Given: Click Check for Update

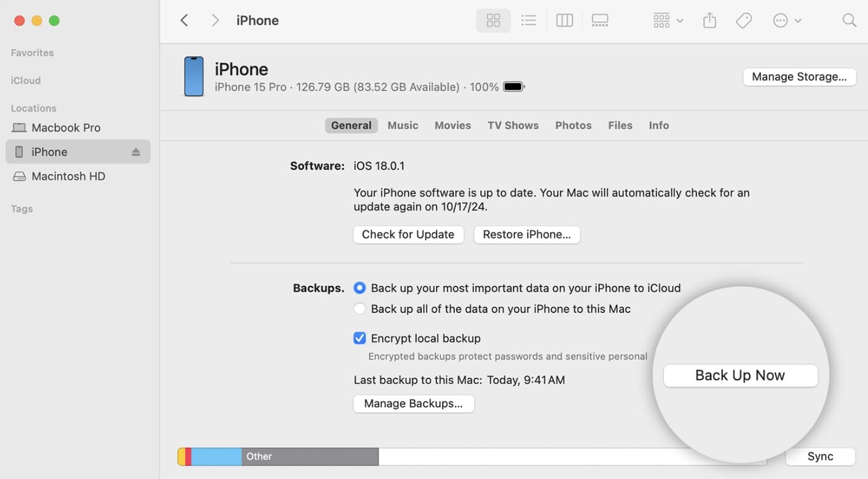Looking at the screenshot, I should click(x=408, y=235).
